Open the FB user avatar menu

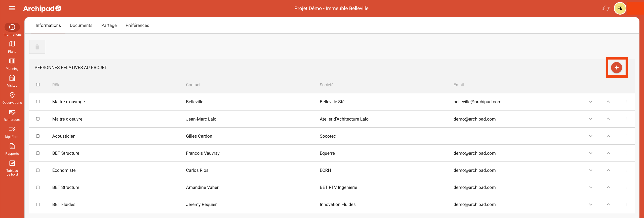(620, 9)
